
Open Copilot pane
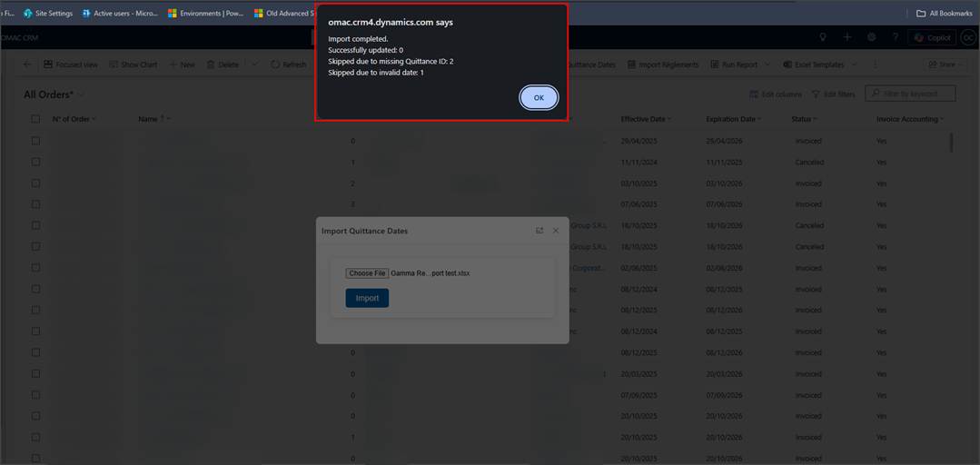pyautogui.click(x=931, y=37)
